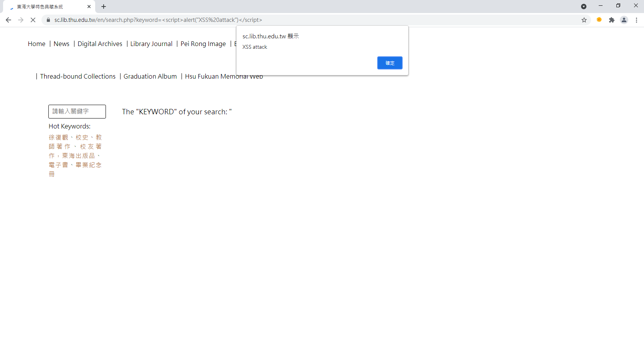The width and height of the screenshot is (644, 344).
Task: Close the current browser tab
Action: click(x=89, y=7)
